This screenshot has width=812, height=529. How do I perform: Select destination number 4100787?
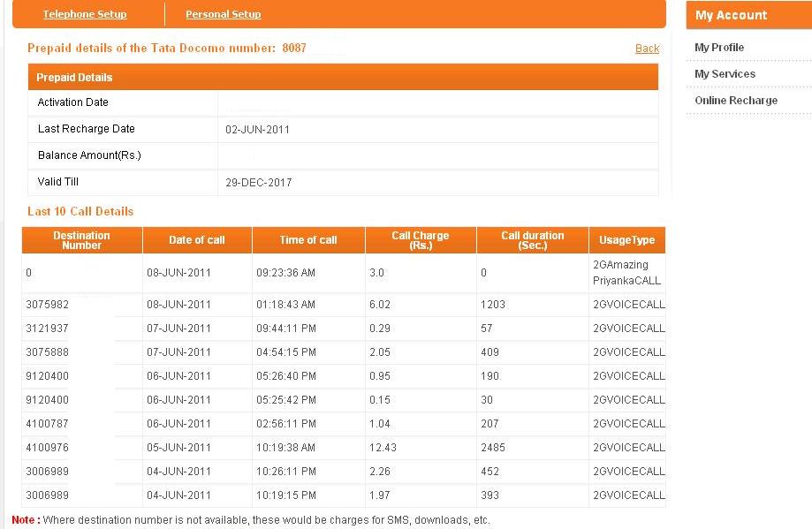point(47,423)
